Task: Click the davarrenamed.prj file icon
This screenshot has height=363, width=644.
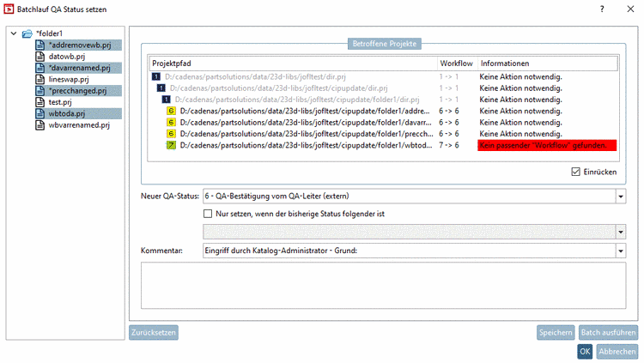Action: (39, 68)
